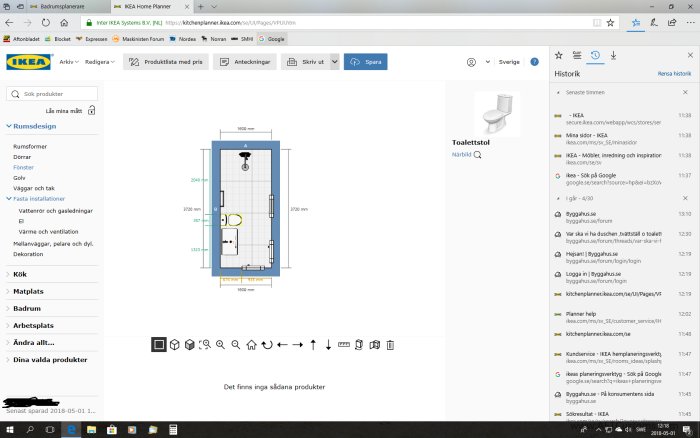
Task: Select Värme och ventilation item
Action: point(48,232)
